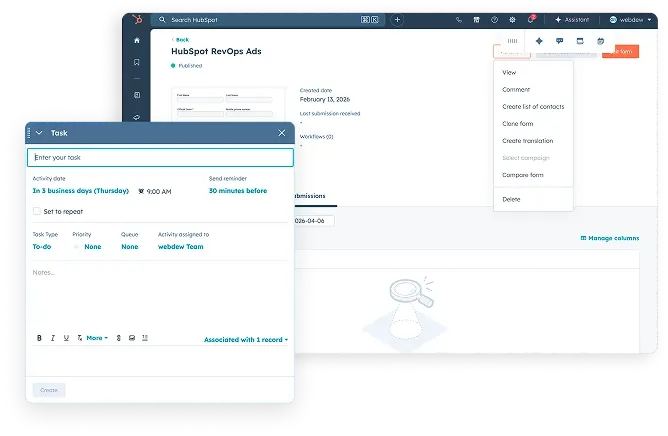Click the form preview thumbnail

pyautogui.click(x=228, y=104)
